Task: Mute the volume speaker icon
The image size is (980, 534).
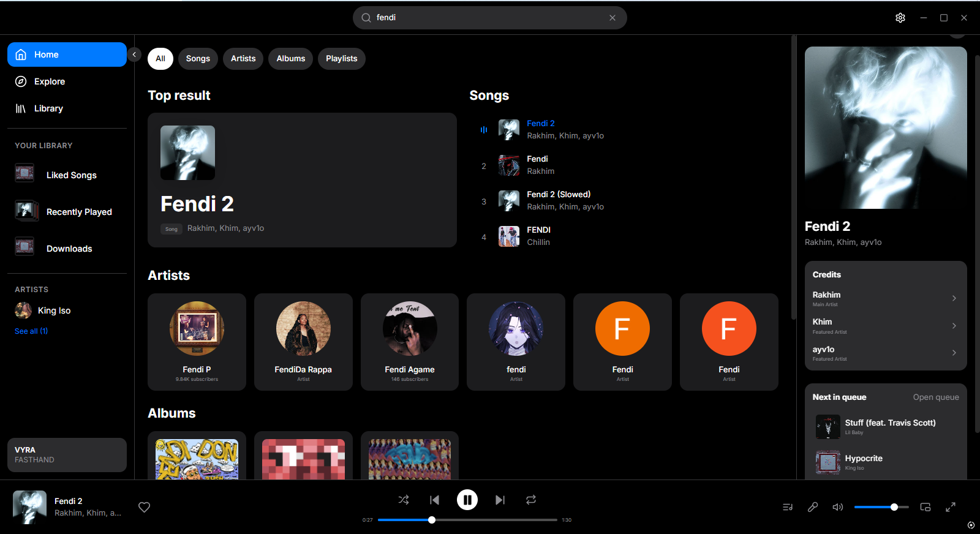Action: coord(837,507)
